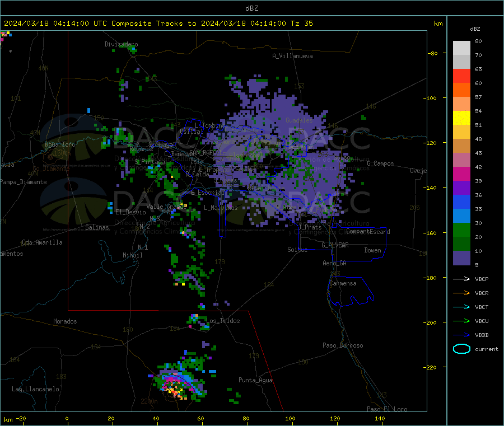Select the 'J_Prats' map label
This screenshot has width=504, height=426.
click(x=310, y=227)
